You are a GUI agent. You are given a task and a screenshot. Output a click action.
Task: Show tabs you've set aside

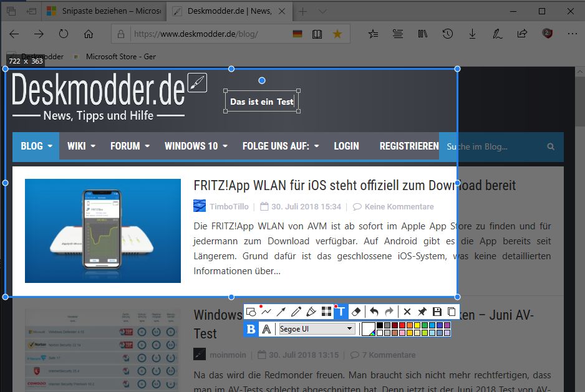[x=12, y=11]
